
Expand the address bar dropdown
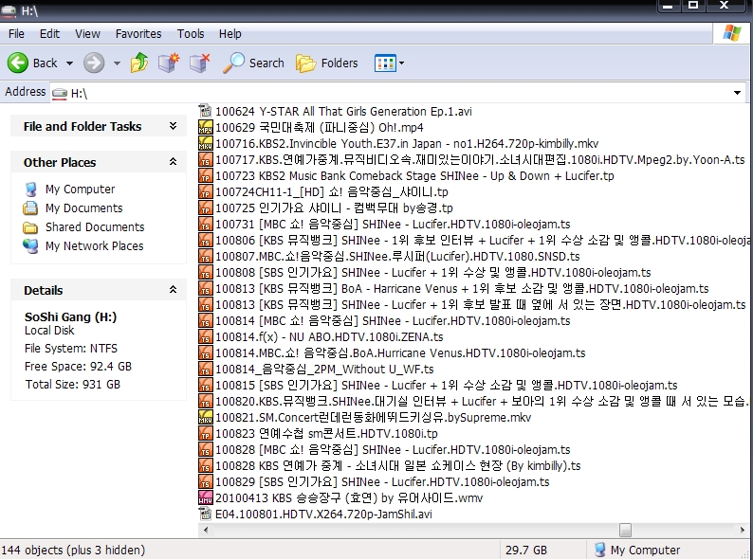coord(737,93)
